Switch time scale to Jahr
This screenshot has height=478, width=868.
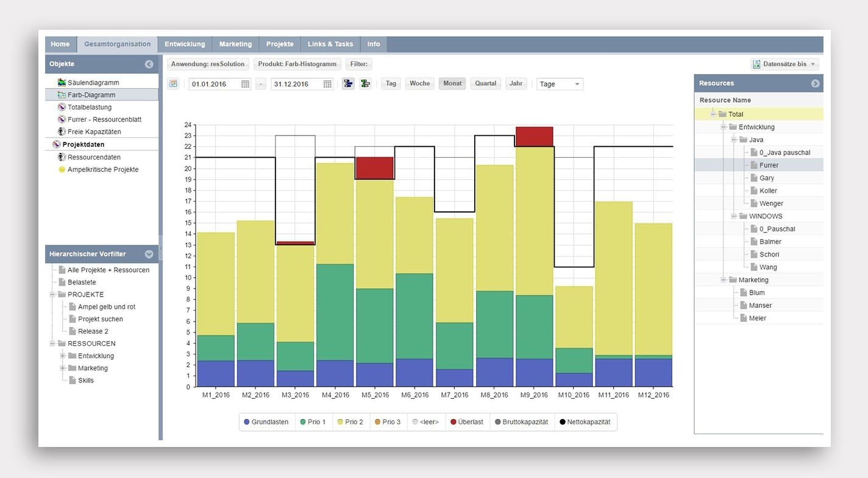(x=516, y=83)
